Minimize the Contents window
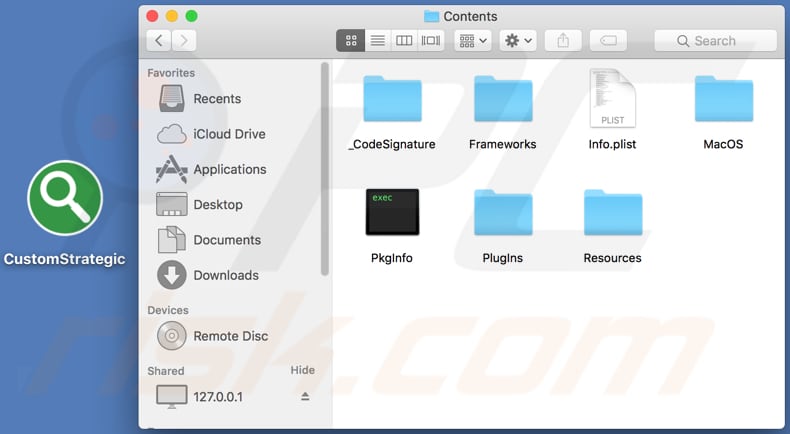Screen dimensions: 790x434 172,16
